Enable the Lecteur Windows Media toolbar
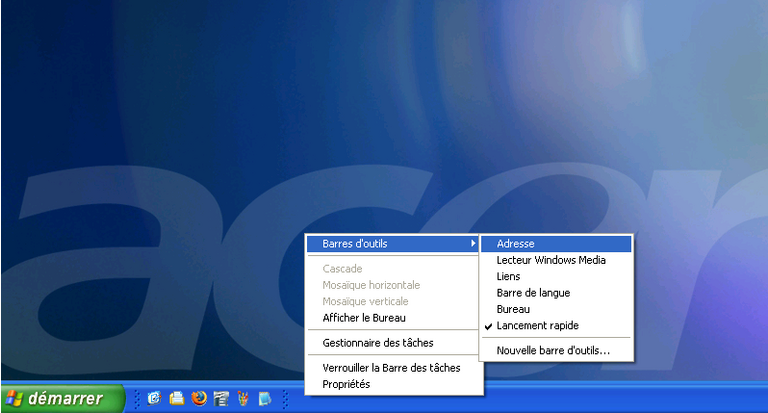 pyautogui.click(x=556, y=260)
